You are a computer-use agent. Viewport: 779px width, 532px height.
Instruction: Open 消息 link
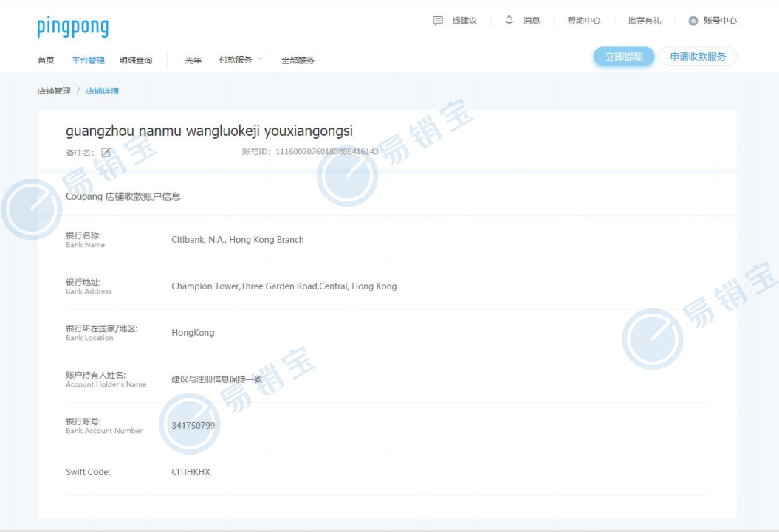(532, 21)
